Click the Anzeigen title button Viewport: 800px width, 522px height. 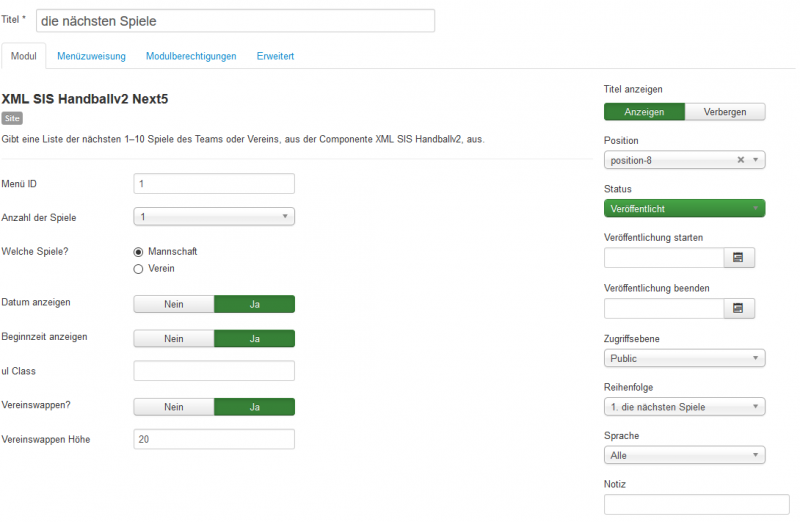(644, 112)
